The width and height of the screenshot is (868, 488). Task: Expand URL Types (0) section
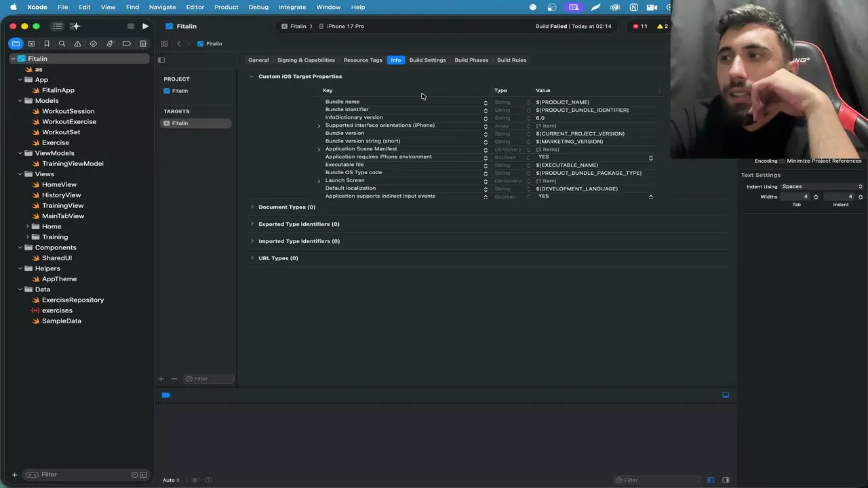point(252,258)
